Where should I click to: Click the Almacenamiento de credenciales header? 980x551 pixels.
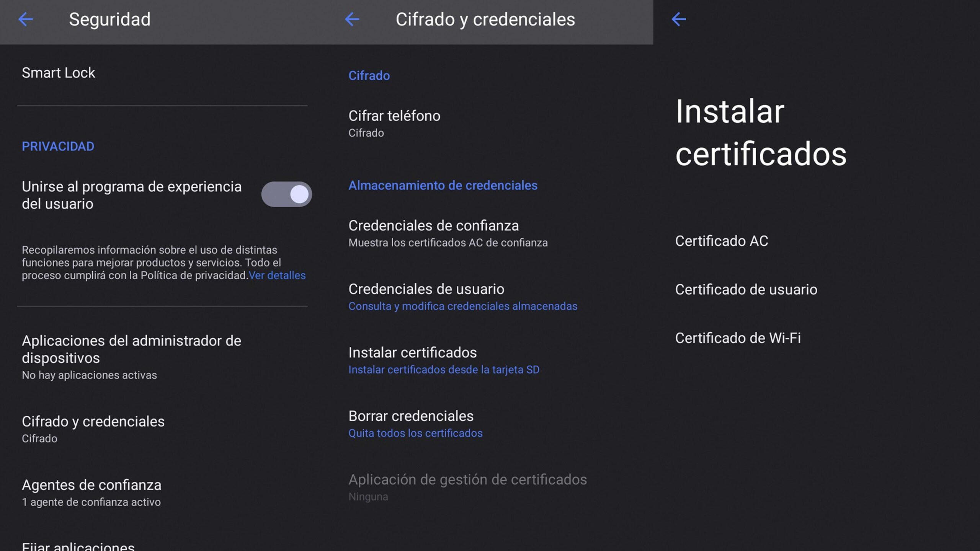coord(443,185)
